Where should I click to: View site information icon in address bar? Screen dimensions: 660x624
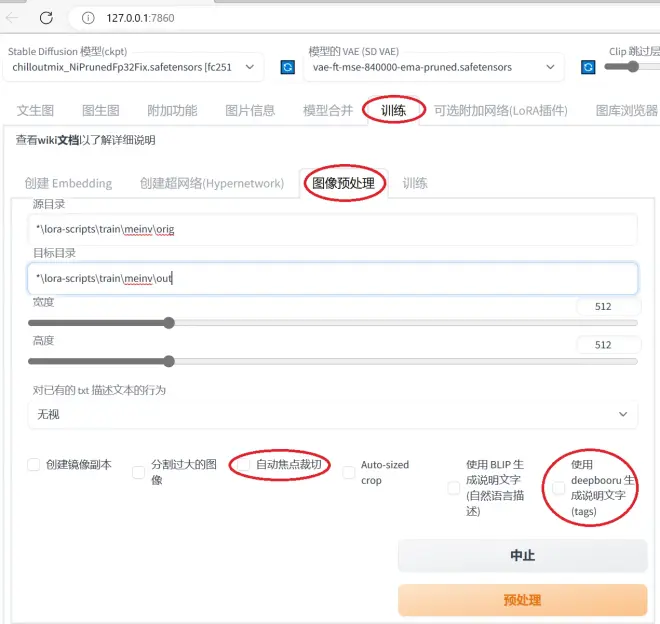(x=88, y=18)
